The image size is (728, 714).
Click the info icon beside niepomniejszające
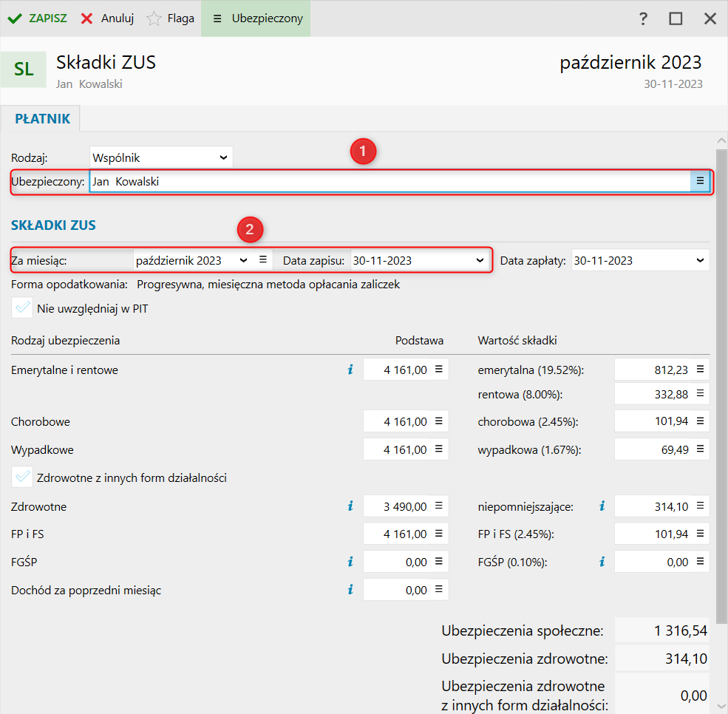tap(602, 506)
